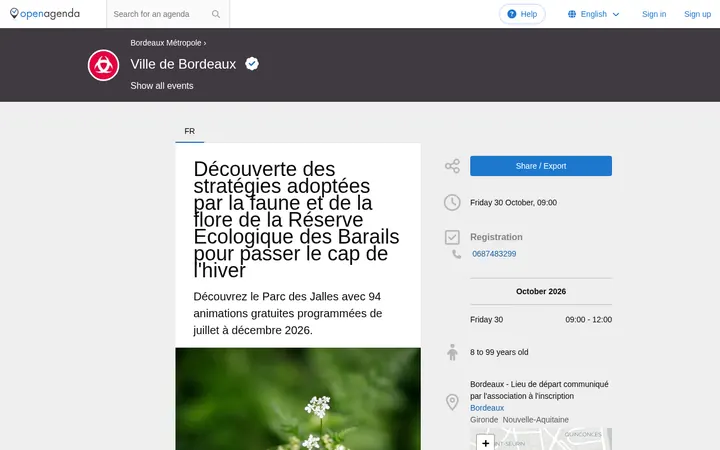This screenshot has width=720, height=450.
Task: Click the verified badge checkmark icon
Action: pos(252,63)
